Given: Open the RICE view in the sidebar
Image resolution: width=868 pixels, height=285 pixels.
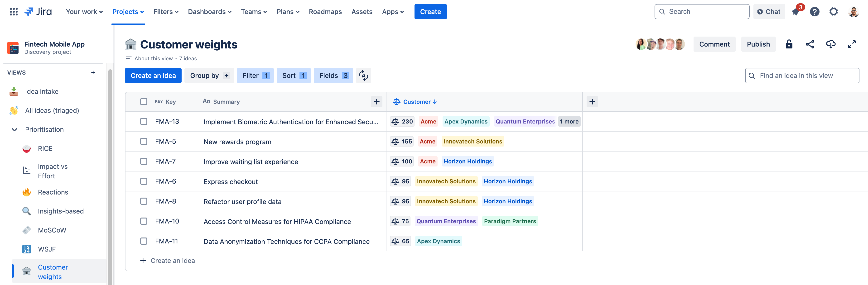Looking at the screenshot, I should [45, 149].
